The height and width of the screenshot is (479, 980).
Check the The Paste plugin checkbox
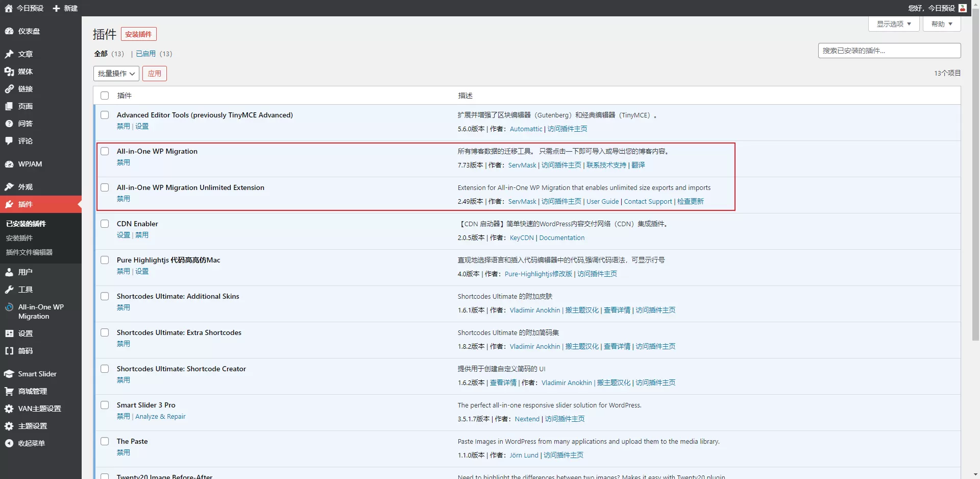pos(105,441)
